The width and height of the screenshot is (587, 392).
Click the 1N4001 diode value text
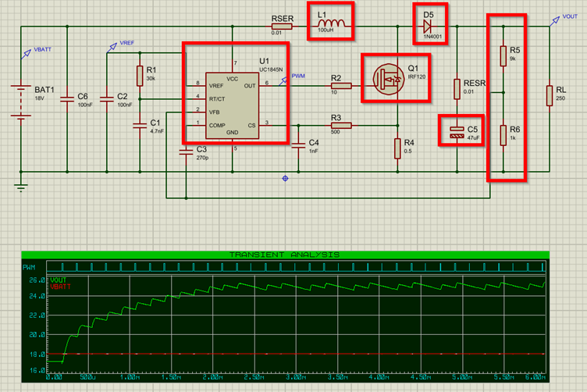[x=432, y=37]
